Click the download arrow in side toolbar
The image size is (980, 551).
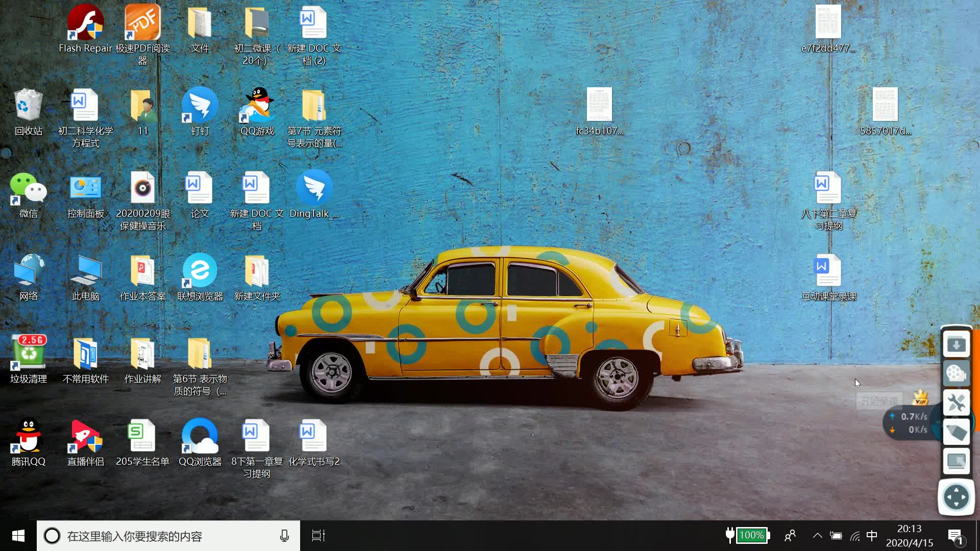[x=957, y=344]
